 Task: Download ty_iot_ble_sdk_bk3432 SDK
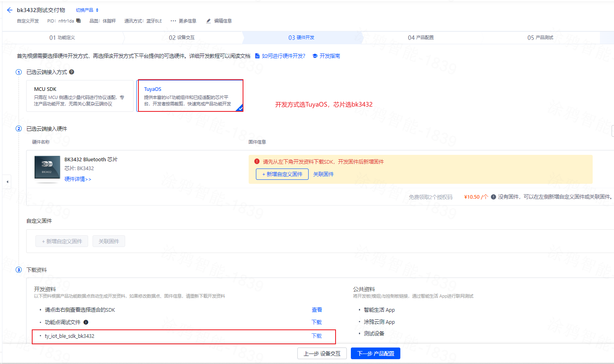[317, 336]
